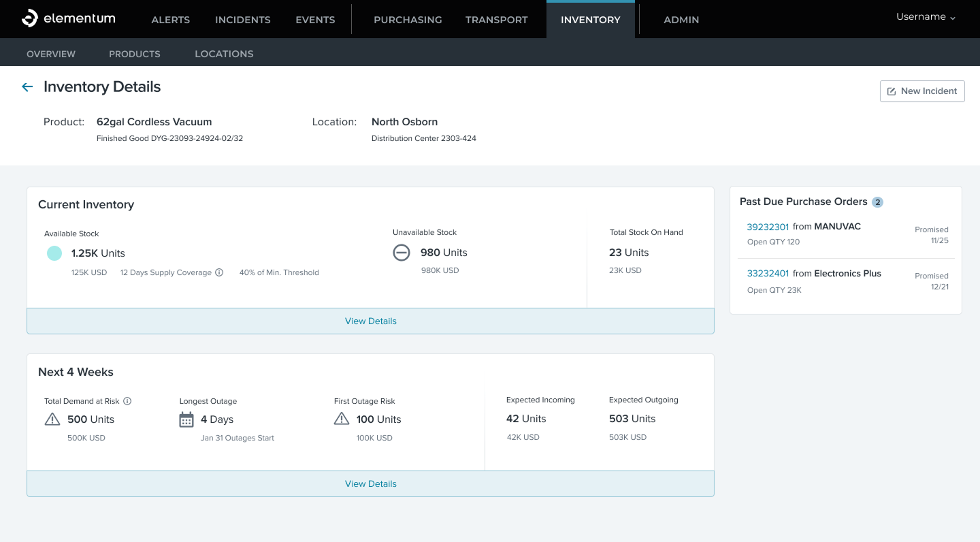Click the Available Stock teal status circle
This screenshot has height=542, width=980.
click(54, 253)
